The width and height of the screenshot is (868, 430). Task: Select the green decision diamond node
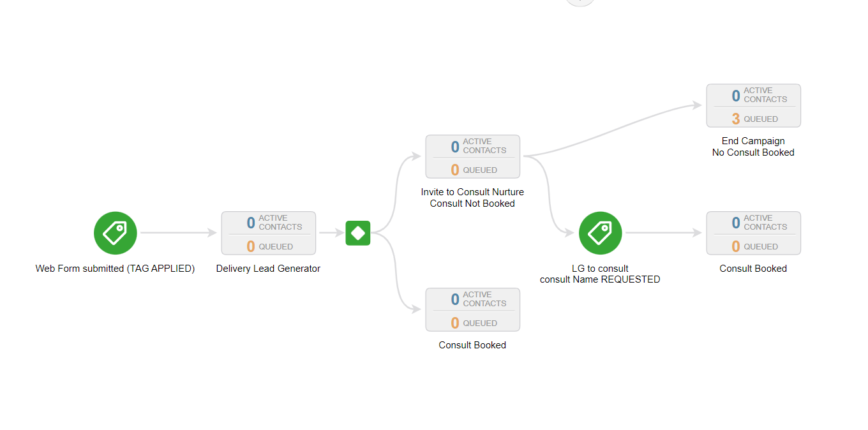tap(357, 233)
